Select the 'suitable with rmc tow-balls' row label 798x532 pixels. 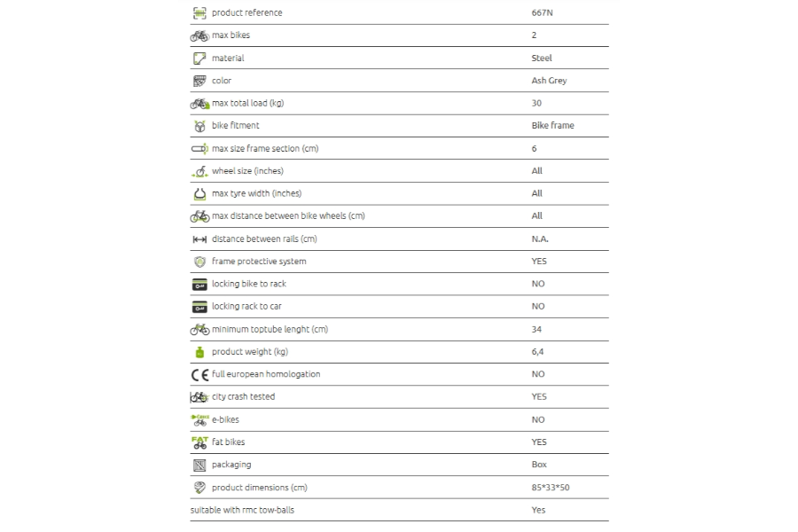click(x=242, y=510)
